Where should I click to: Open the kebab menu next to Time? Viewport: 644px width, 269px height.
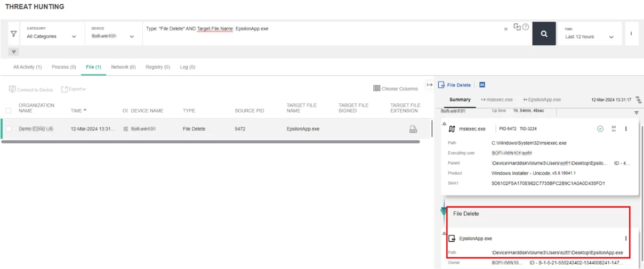point(631,33)
